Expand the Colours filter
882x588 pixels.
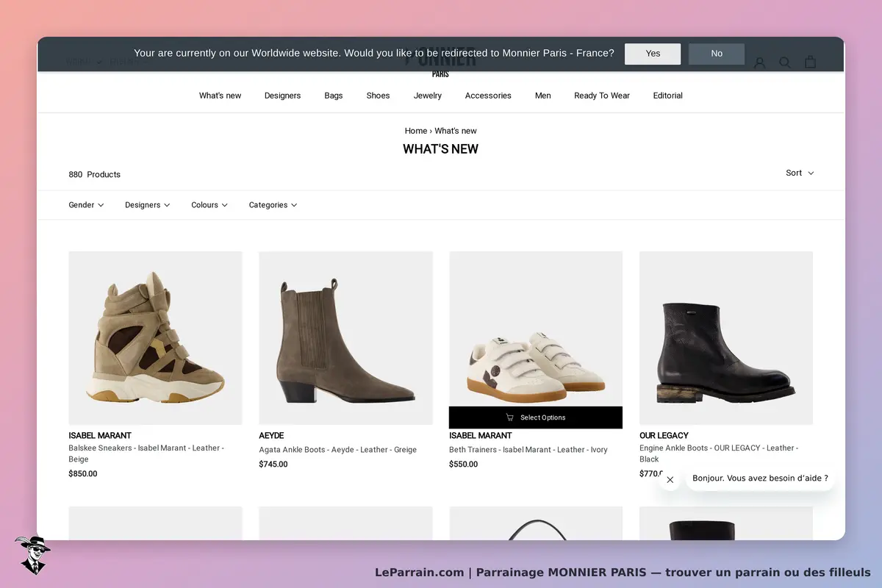(209, 205)
